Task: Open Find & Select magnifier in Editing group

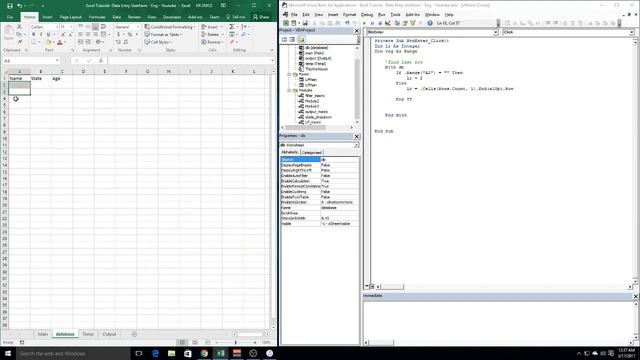Action: pos(244,35)
